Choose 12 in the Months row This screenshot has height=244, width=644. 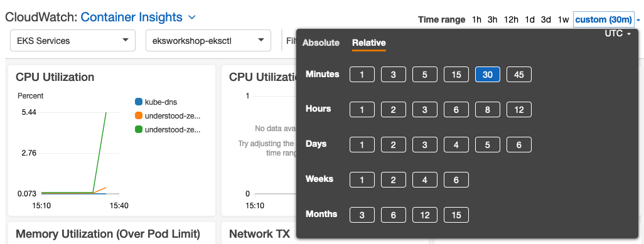coord(425,215)
